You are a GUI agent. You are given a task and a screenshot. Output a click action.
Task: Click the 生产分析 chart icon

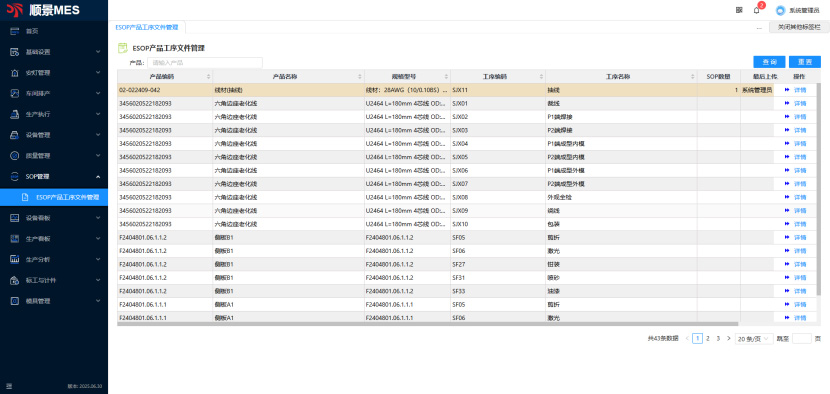(x=15, y=259)
